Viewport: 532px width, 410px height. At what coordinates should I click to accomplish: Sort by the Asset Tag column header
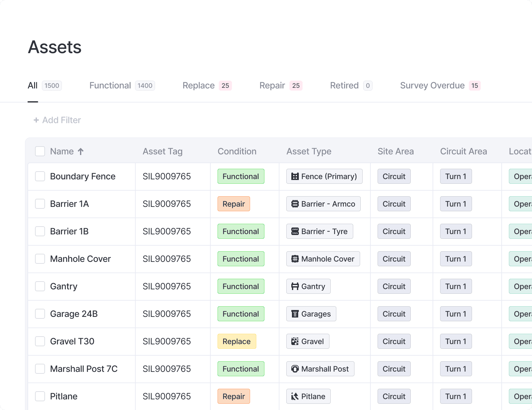coord(163,152)
